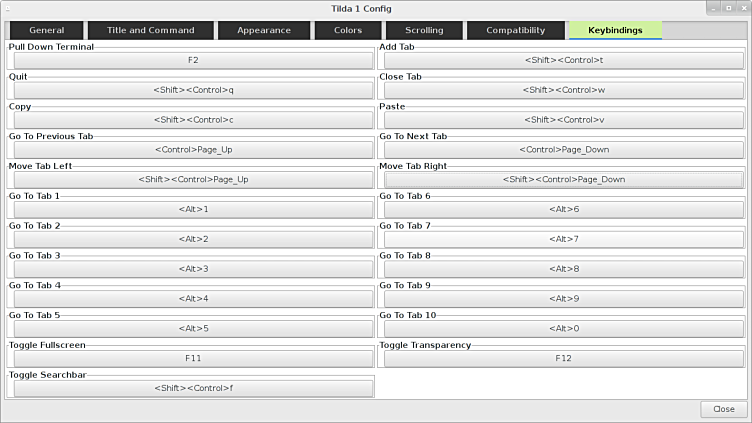Click the Add Tab keybinding button
Viewport: 752px width, 423px height.
click(x=563, y=60)
